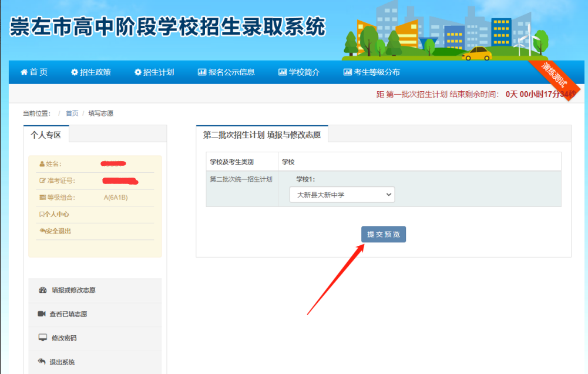Select the 第二批次招生计划 填报与修改志愿 tab

click(x=262, y=135)
